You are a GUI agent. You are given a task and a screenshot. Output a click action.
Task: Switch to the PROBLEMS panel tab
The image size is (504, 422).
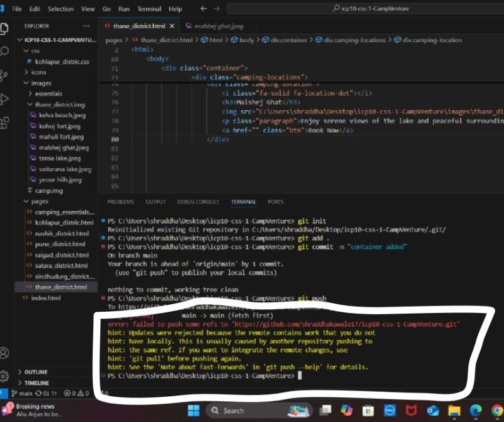click(120, 202)
